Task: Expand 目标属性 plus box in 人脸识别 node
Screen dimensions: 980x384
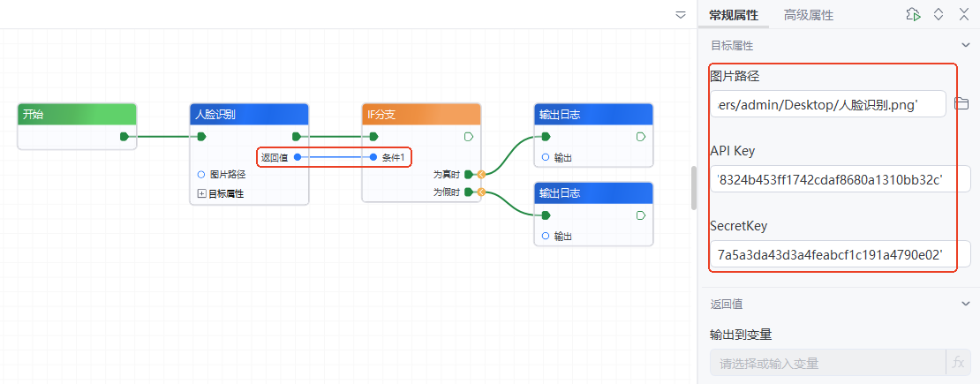Action: (201, 193)
